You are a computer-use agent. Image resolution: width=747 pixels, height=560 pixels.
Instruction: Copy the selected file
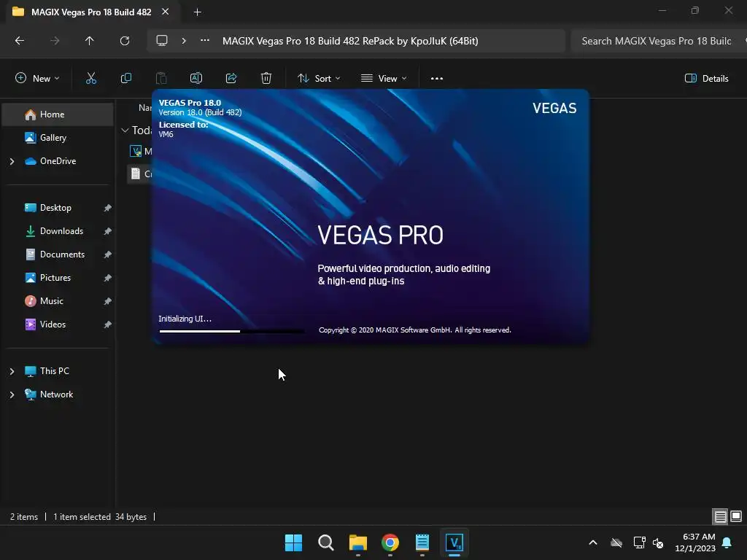125,78
